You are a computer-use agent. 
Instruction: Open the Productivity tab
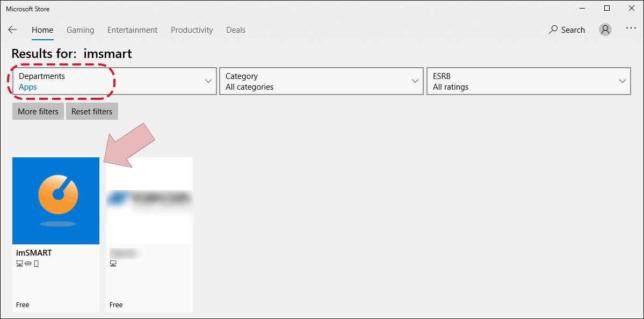(x=192, y=30)
